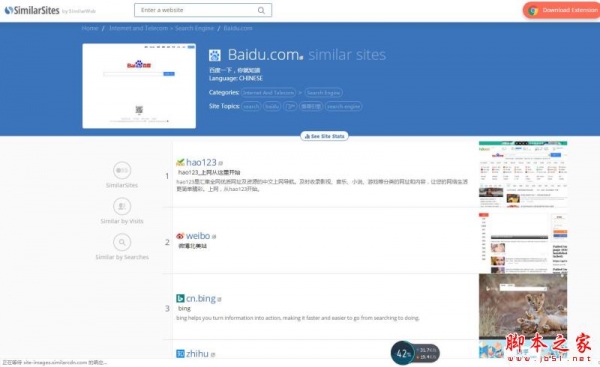Select the baidu topic tag
This screenshot has width=600, height=367.
click(x=272, y=106)
